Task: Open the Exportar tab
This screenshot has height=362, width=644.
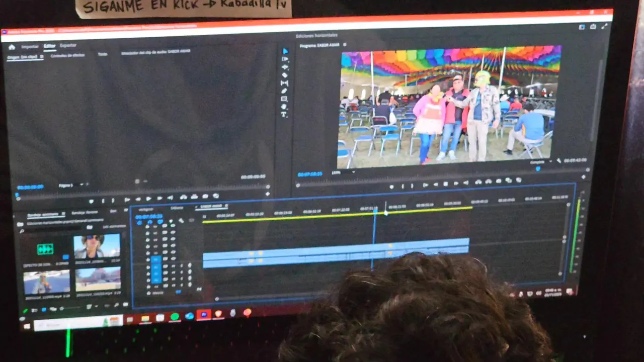Action: click(68, 46)
